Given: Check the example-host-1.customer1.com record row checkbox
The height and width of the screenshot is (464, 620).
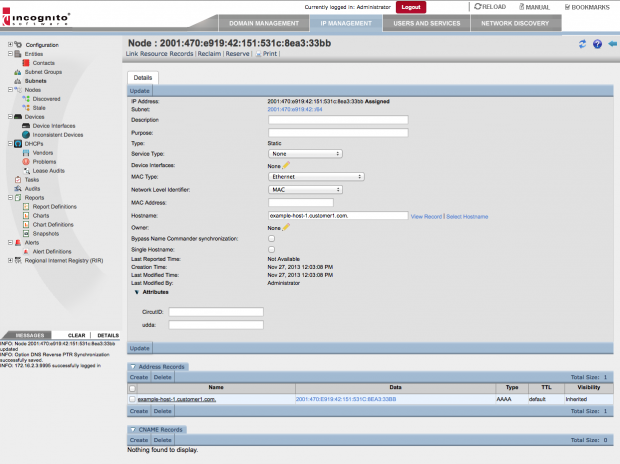Looking at the screenshot, I should [132, 400].
